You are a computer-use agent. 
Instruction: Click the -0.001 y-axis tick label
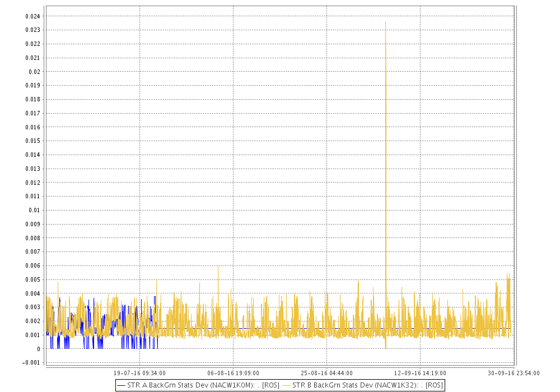click(x=31, y=362)
